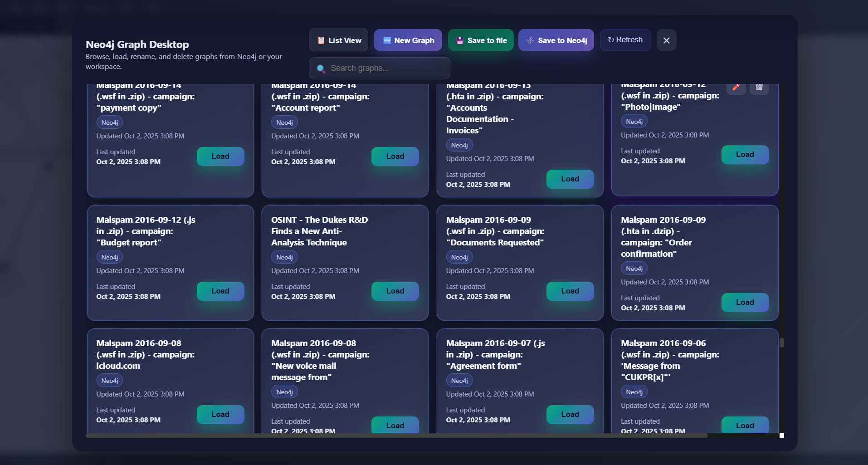868x465 pixels.
Task: Select the "Budget report" campaign card title
Action: tap(146, 231)
